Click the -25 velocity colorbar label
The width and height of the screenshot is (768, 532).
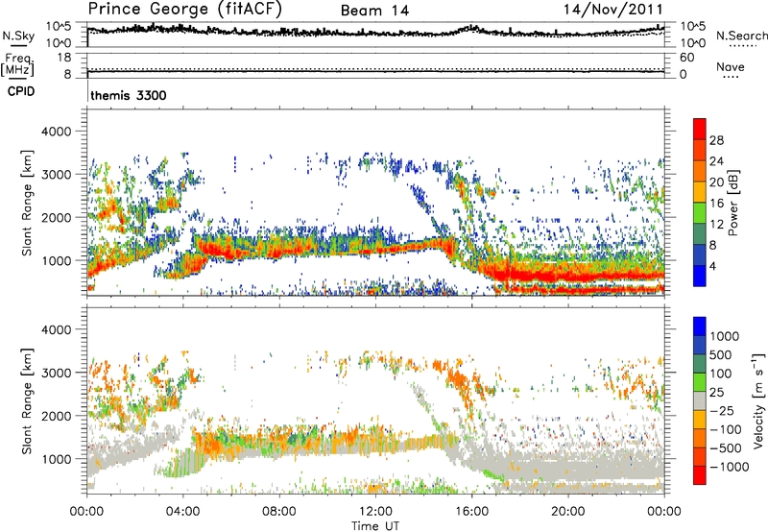pos(721,411)
